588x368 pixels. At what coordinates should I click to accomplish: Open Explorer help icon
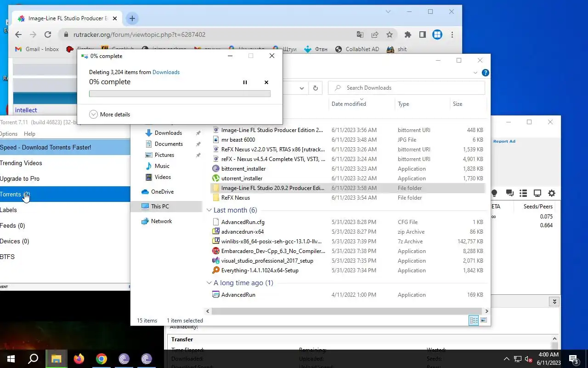pos(486,73)
